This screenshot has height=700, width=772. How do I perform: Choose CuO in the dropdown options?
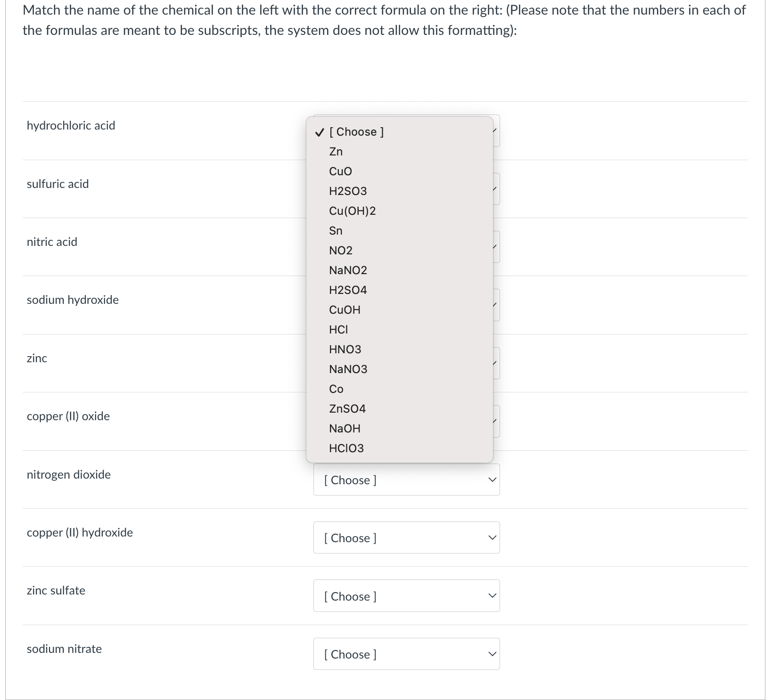pyautogui.click(x=341, y=171)
